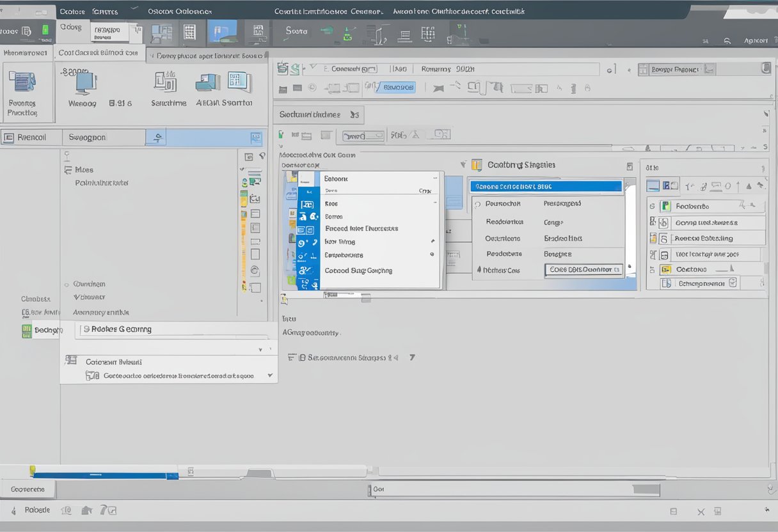Click the yellow icon beside Cocltoro row
778x532 pixels.
665,270
